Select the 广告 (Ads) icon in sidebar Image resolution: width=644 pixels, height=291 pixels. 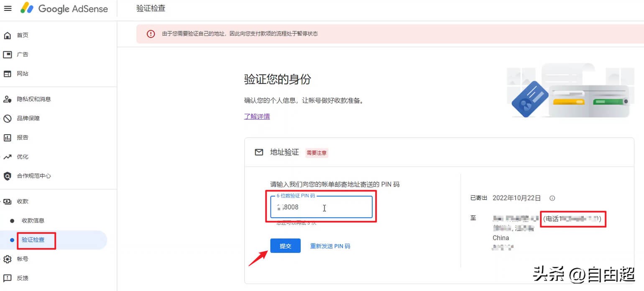(x=23, y=54)
